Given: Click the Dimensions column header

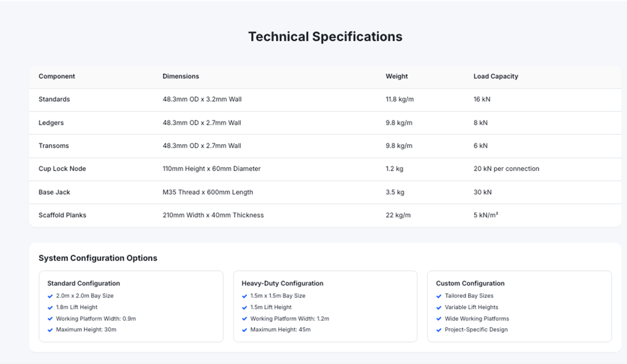Looking at the screenshot, I should pos(181,76).
